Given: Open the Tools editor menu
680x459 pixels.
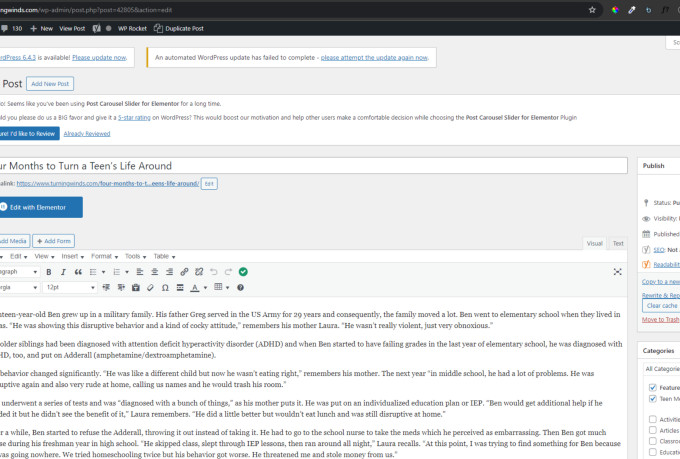Looking at the screenshot, I should pyautogui.click(x=135, y=256).
